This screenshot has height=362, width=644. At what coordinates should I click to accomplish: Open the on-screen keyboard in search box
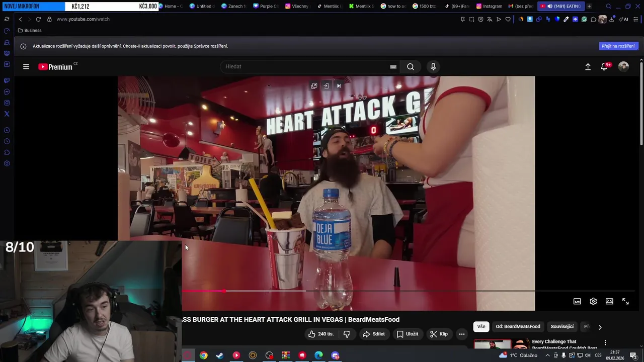[393, 67]
